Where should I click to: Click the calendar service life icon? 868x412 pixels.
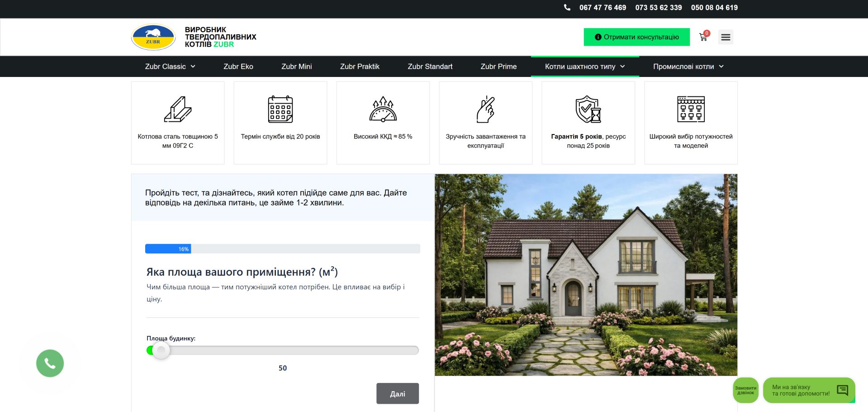280,110
